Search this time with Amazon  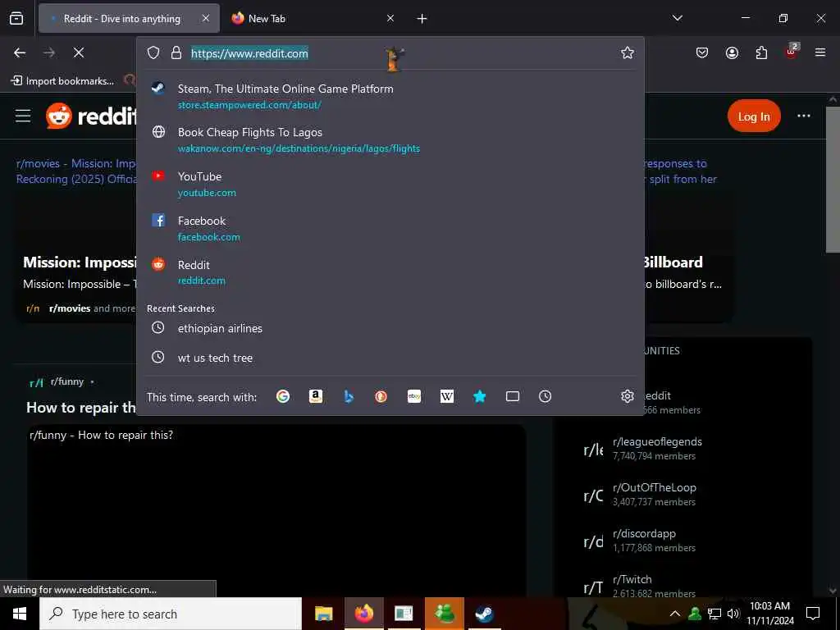pyautogui.click(x=316, y=396)
